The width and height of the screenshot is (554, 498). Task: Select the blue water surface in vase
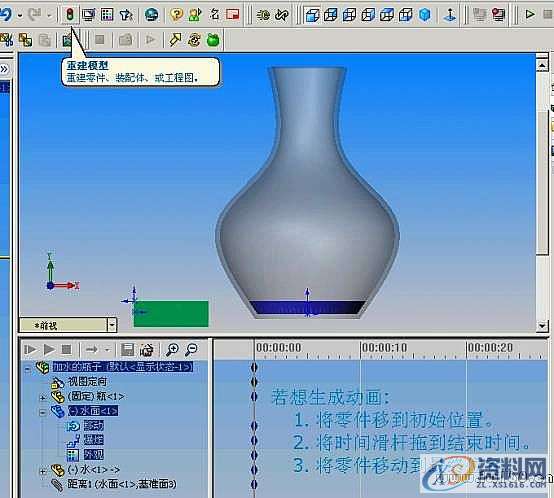pos(307,307)
